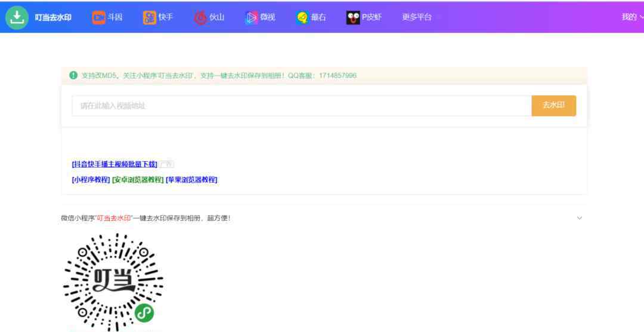
Task: Select the 快手 menu label
Action: (x=166, y=17)
